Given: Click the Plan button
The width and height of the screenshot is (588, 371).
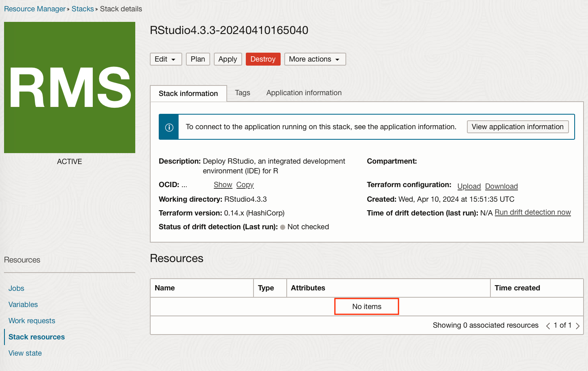Looking at the screenshot, I should click(x=198, y=59).
